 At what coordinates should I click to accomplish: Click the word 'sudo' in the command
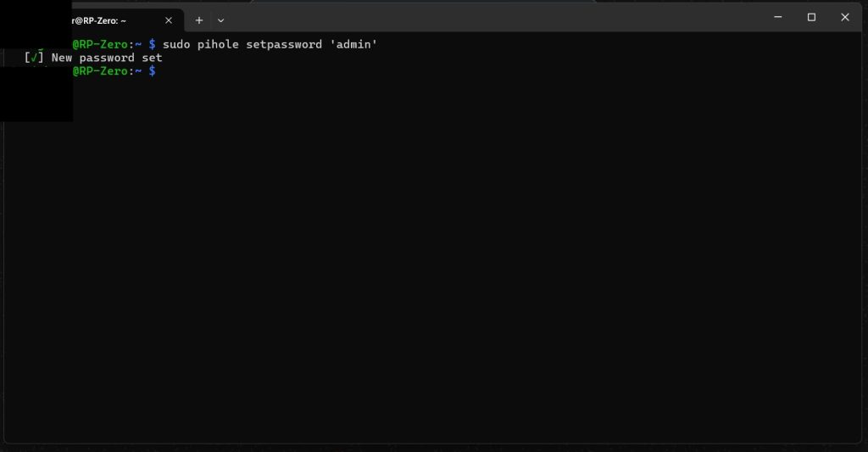pos(176,43)
